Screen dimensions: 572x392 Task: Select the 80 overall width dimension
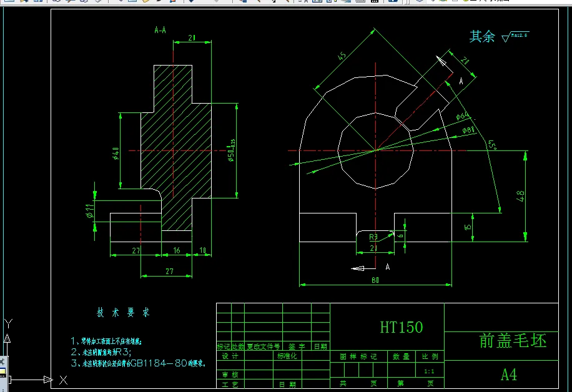tap(375, 280)
